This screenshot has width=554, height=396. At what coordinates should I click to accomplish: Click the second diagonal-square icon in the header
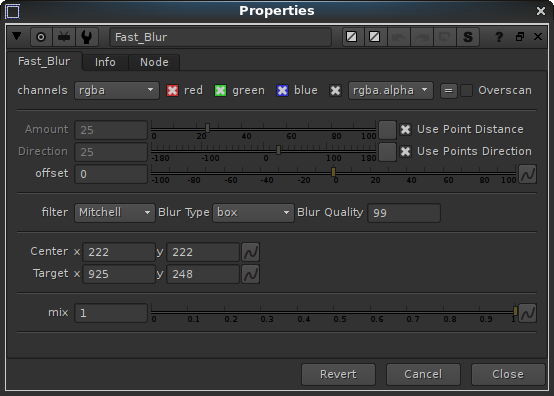click(x=375, y=37)
